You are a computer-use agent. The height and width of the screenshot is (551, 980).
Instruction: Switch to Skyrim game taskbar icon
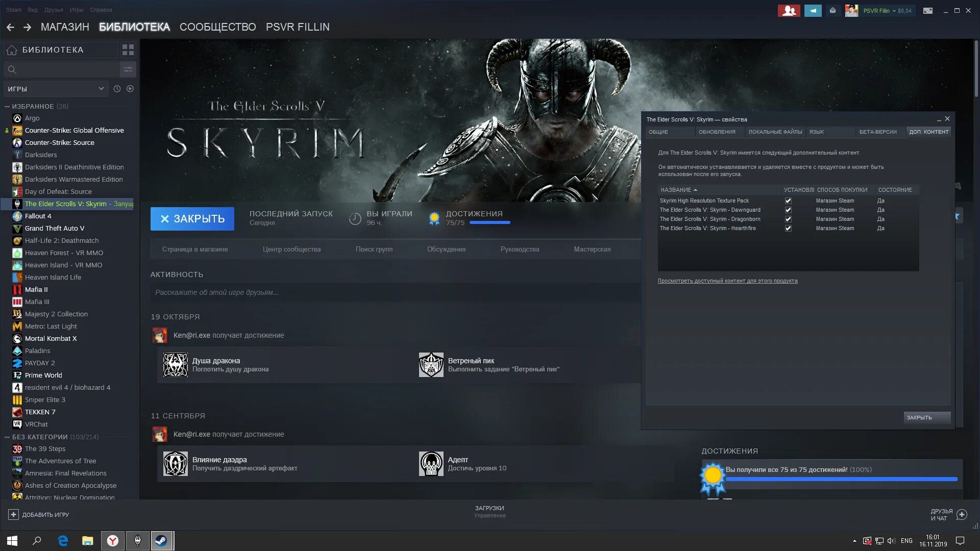click(137, 541)
